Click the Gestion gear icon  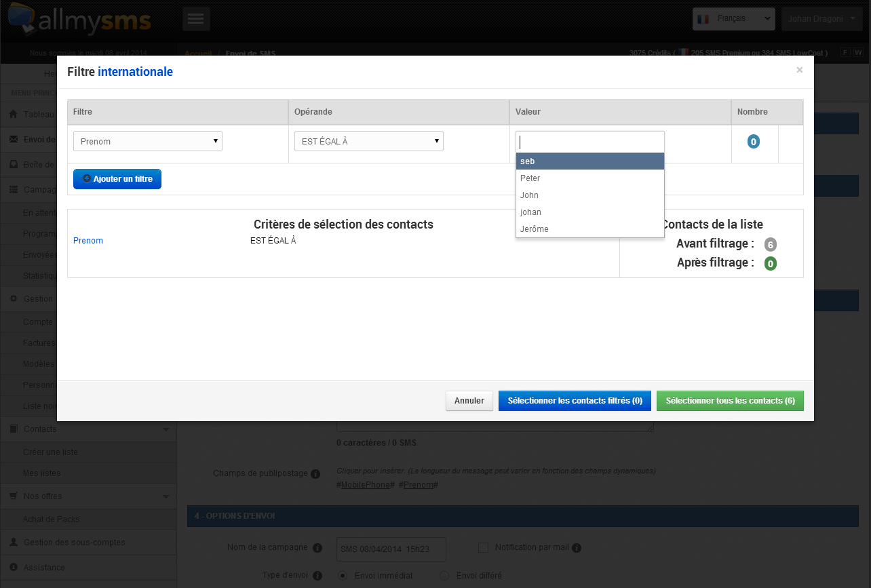tap(14, 299)
